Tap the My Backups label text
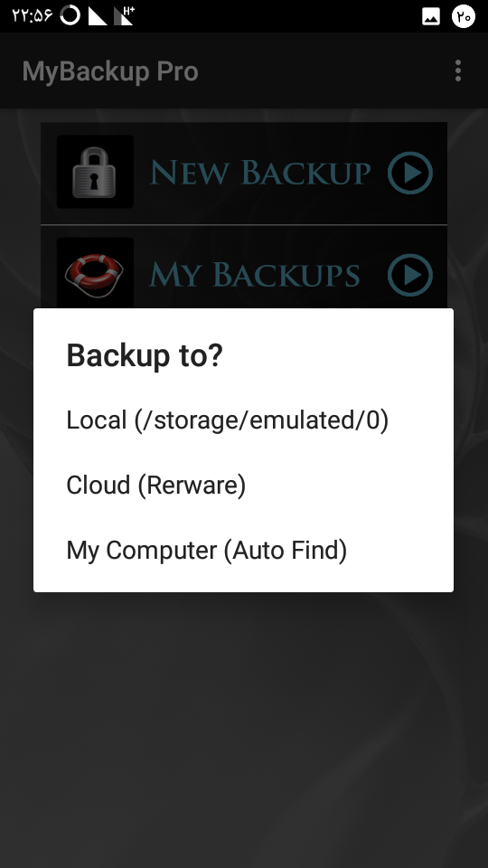Image resolution: width=488 pixels, height=868 pixels. coord(255,275)
